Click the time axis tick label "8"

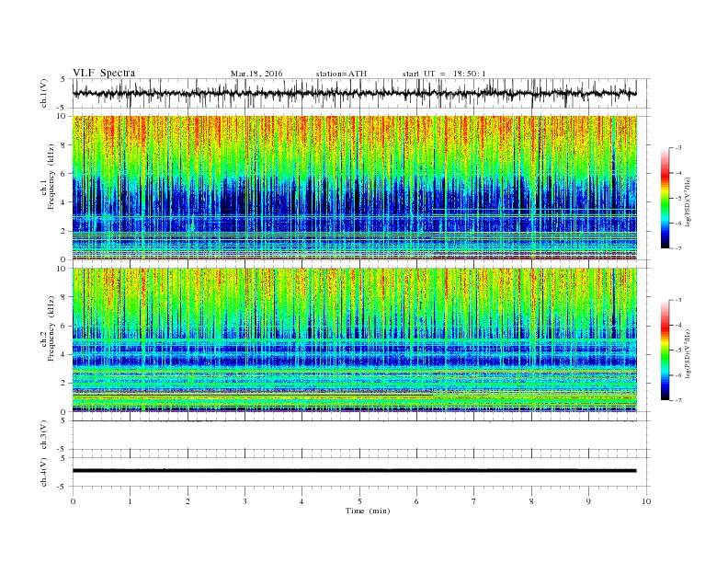pyautogui.click(x=531, y=501)
